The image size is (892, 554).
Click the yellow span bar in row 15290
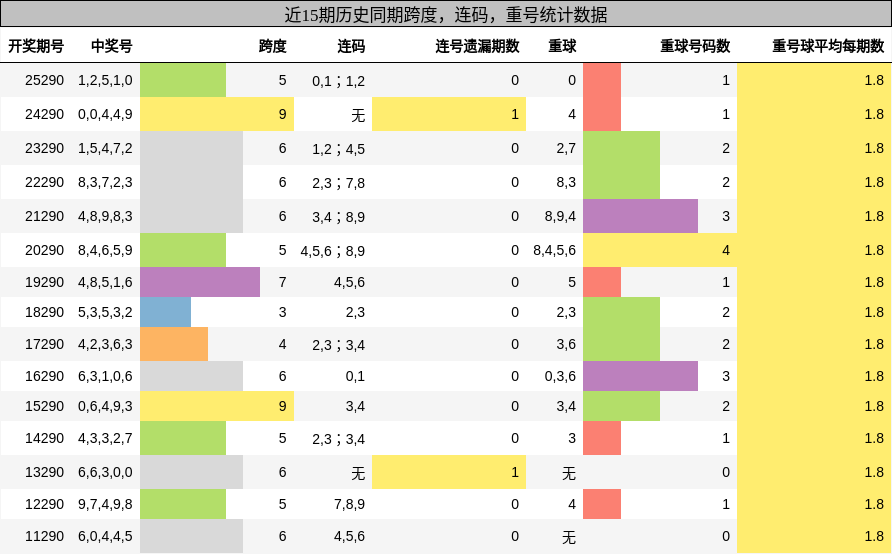(217, 406)
